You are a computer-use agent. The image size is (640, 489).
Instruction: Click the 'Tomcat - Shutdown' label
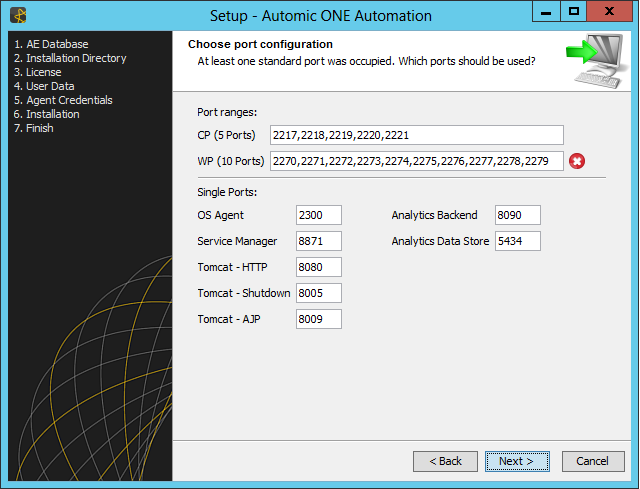tap(244, 293)
